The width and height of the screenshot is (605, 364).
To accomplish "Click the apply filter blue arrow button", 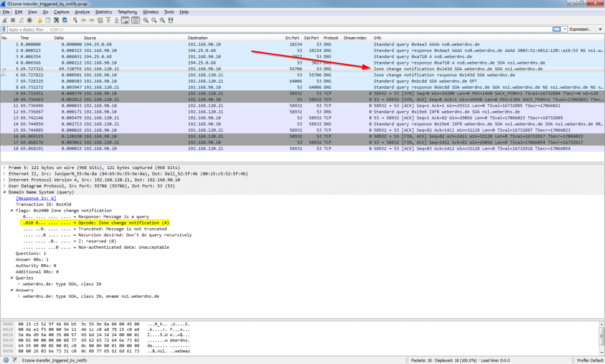I will 557,30.
